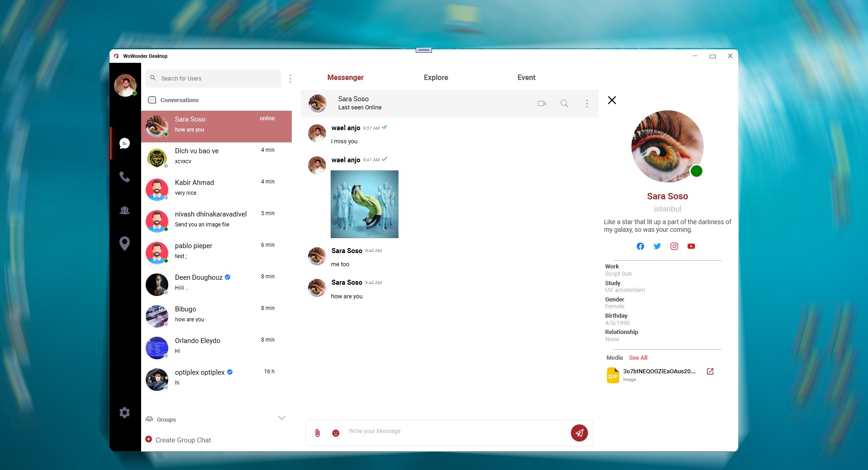The image size is (868, 470).
Task: Click See All media link
Action: click(x=638, y=358)
